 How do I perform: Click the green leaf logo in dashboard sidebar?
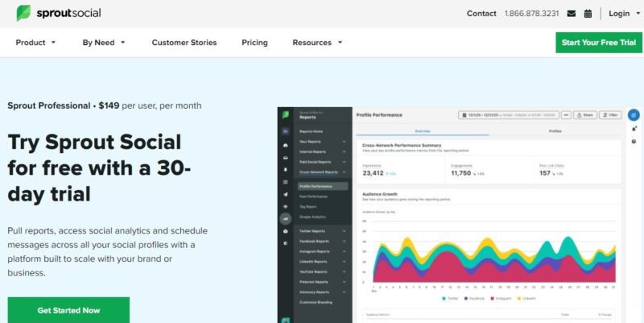coord(286,115)
